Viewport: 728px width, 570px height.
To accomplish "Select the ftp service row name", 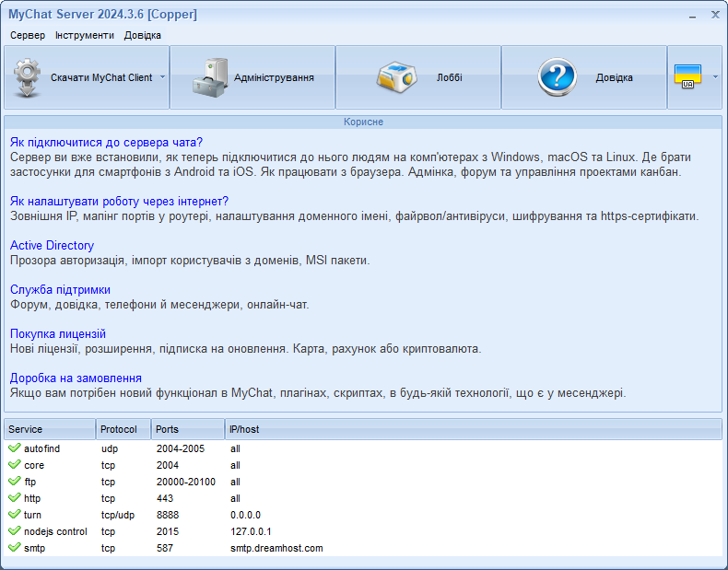I will (29, 482).
